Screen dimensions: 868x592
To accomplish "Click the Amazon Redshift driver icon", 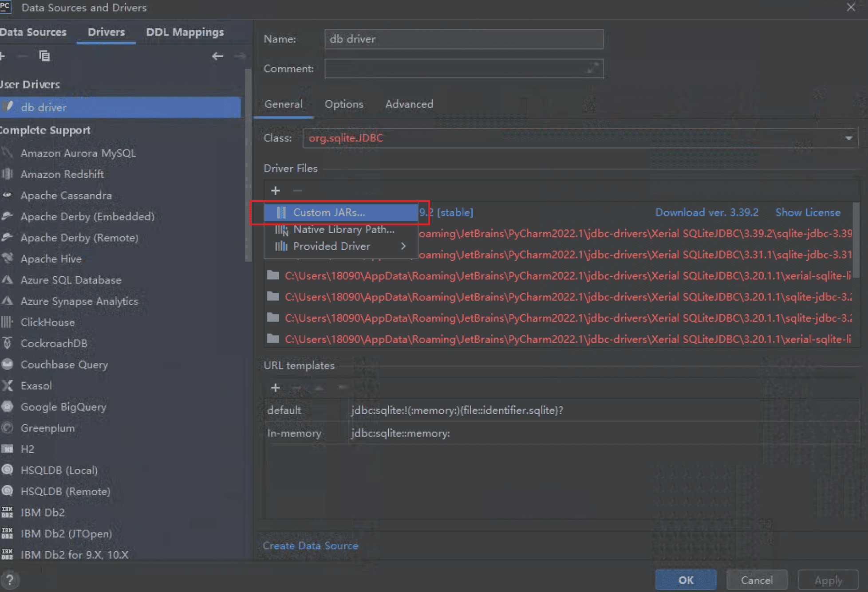I will pyautogui.click(x=7, y=174).
